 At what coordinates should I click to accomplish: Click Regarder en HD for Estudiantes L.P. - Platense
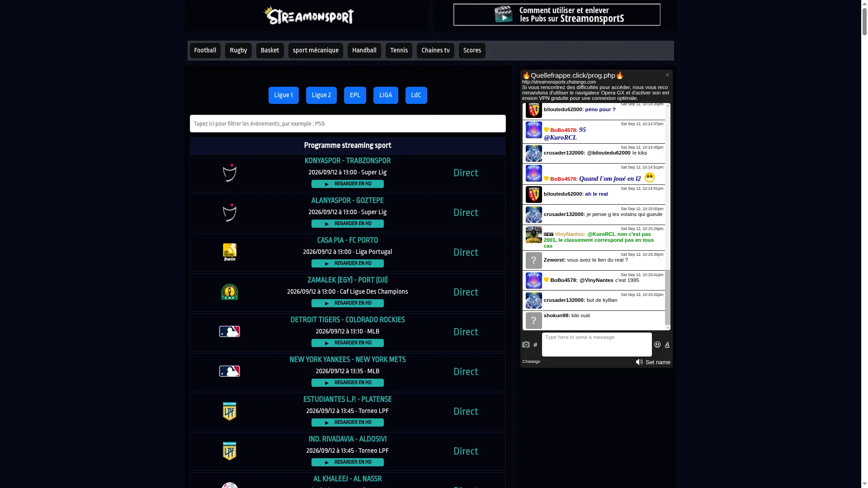[348, 422]
